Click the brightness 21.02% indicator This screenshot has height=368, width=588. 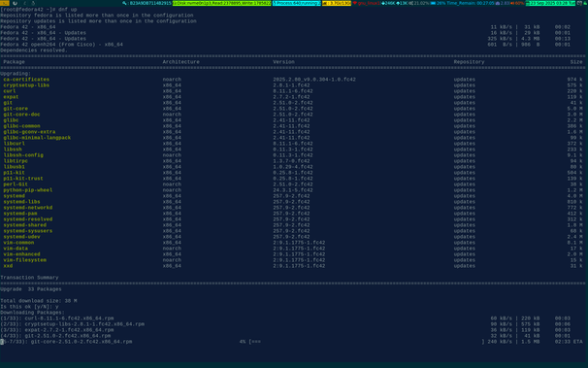pos(419,3)
